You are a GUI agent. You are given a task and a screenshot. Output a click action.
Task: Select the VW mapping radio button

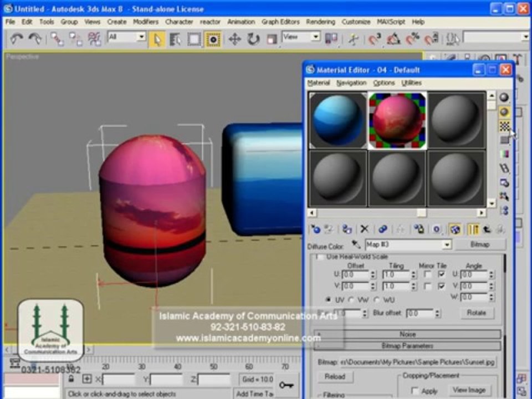[x=351, y=300]
